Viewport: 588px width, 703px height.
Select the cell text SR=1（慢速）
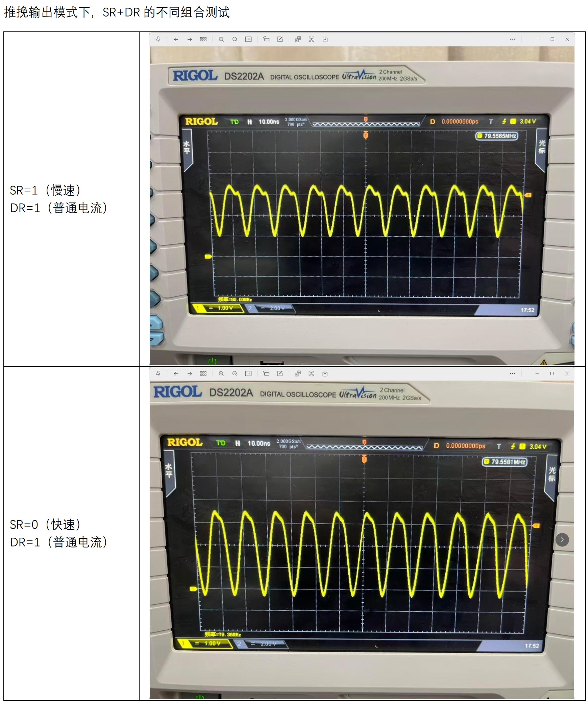(45, 190)
